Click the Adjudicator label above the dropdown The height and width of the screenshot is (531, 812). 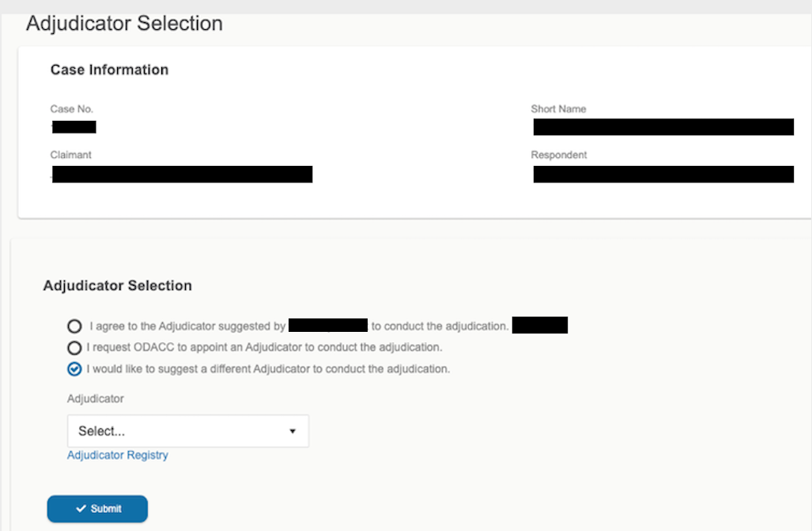pos(95,399)
